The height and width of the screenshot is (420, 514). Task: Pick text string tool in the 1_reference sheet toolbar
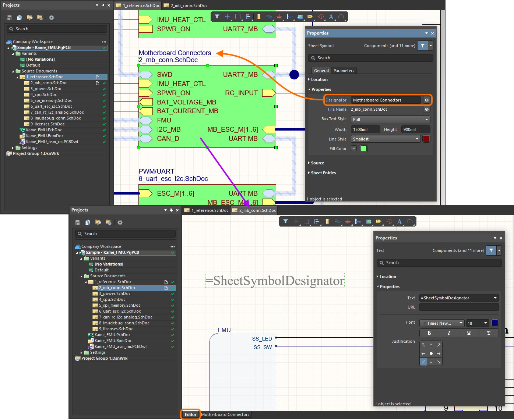click(x=331, y=17)
